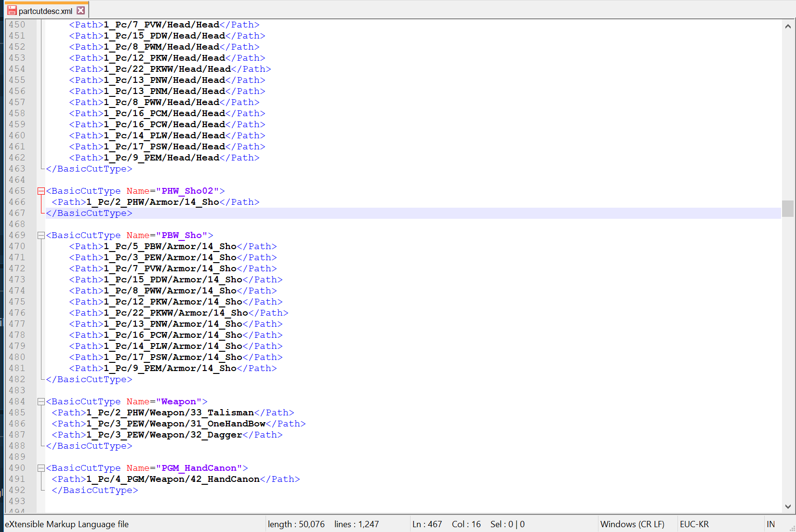Click the red unsaved disk icon on the tab

(x=12, y=10)
